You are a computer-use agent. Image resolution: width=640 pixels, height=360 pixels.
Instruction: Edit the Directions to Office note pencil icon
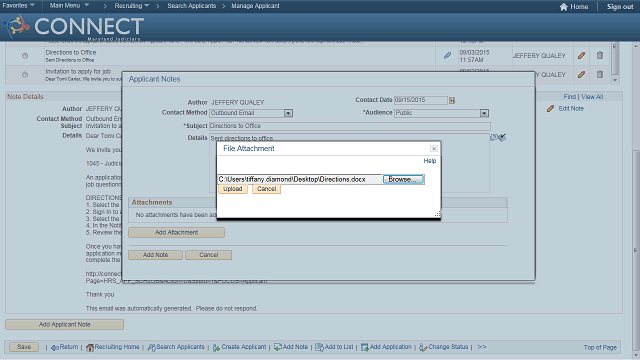pyautogui.click(x=582, y=56)
